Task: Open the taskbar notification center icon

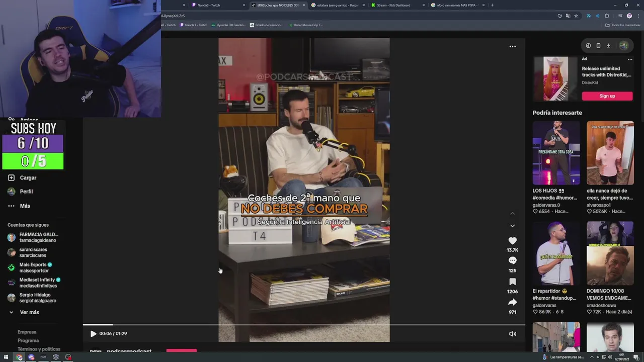Action: 636,357
